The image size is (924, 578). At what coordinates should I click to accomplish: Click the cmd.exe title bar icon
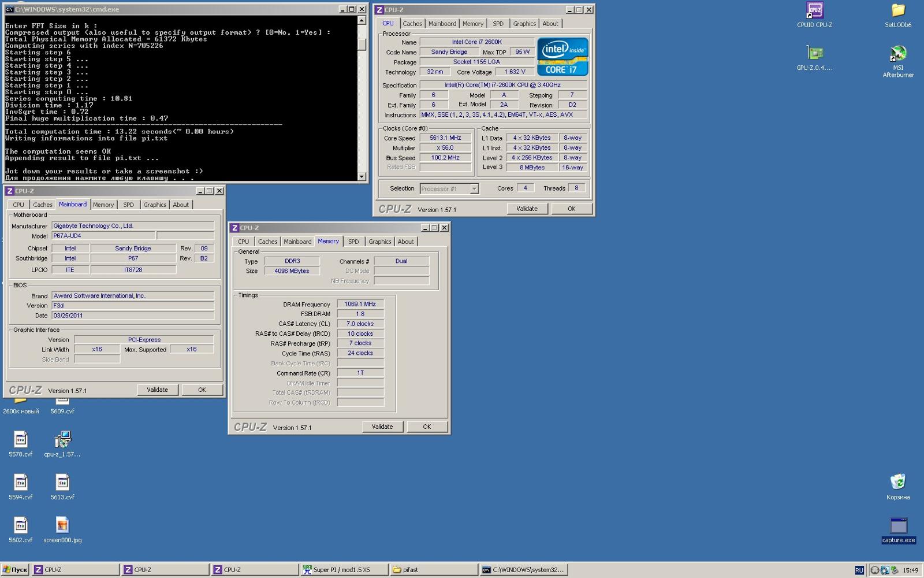(x=10, y=9)
